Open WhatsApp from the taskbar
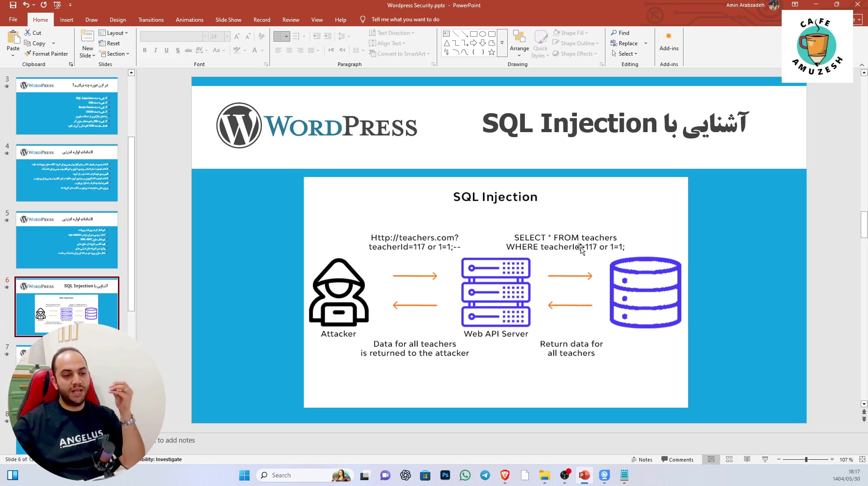Image resolution: width=868 pixels, height=486 pixels. click(465, 475)
